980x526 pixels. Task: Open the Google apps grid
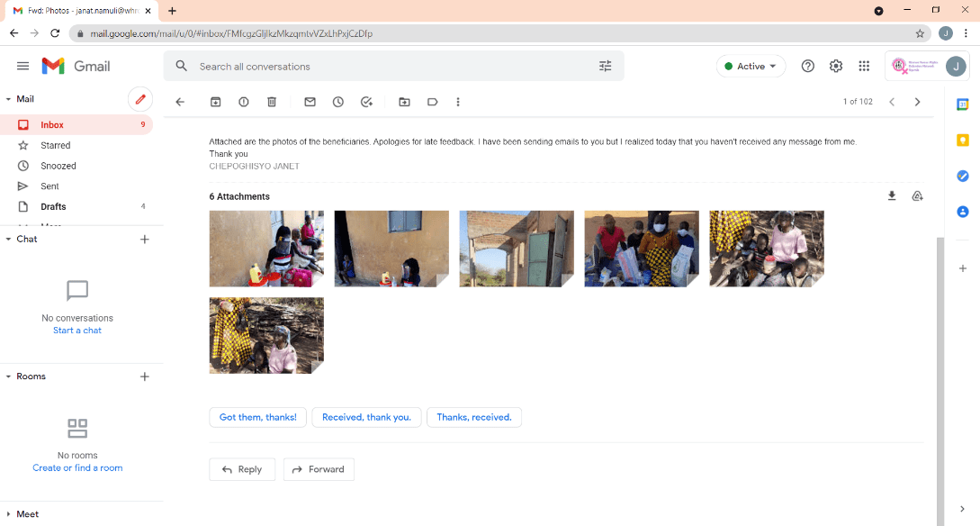click(x=865, y=66)
